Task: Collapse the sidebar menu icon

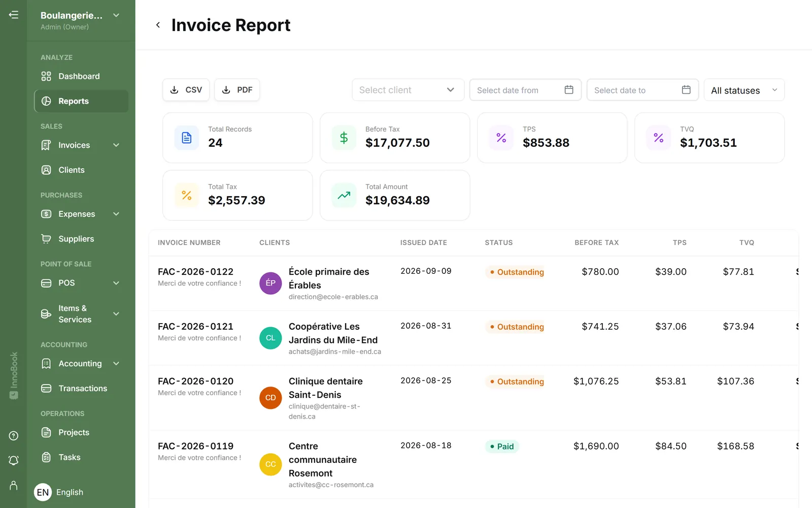Action: 14,15
